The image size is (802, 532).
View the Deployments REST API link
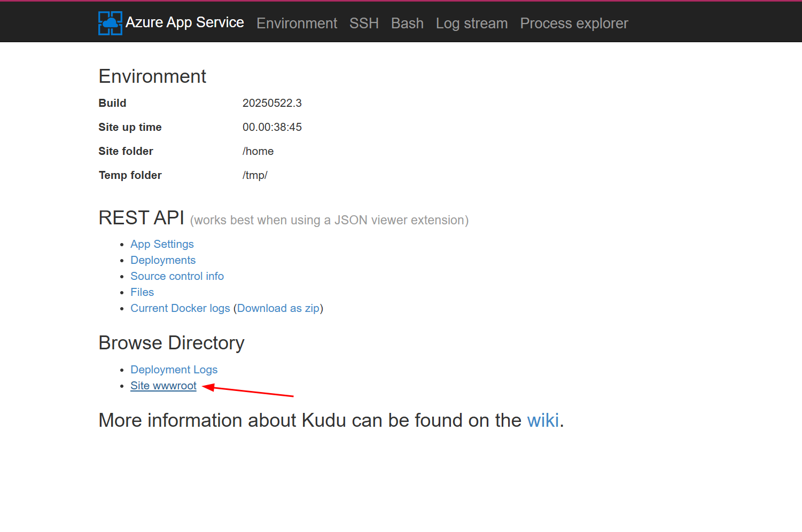tap(163, 260)
